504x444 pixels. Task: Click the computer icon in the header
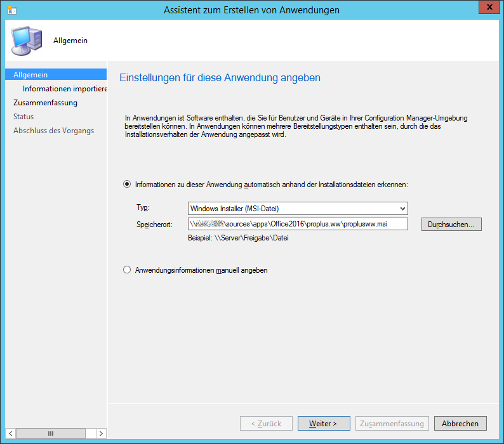tap(25, 41)
